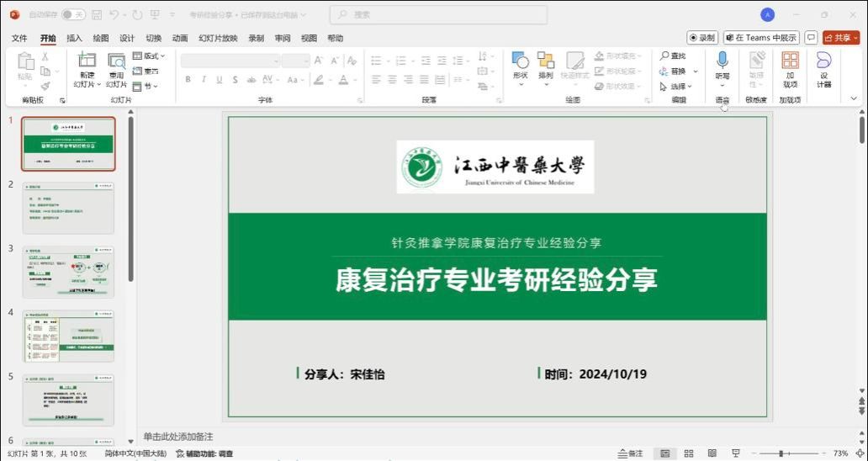Click the Format Painter brush icon
This screenshot has height=461, width=868.
[x=45, y=86]
